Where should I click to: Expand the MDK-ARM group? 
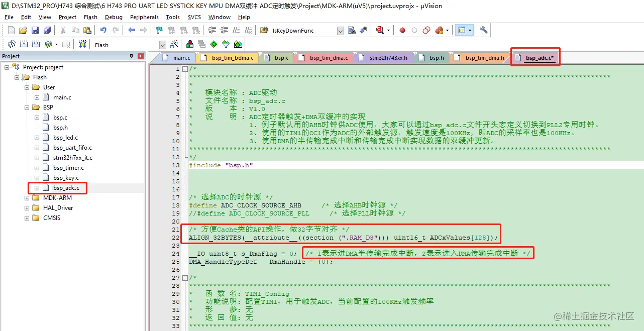(27, 198)
